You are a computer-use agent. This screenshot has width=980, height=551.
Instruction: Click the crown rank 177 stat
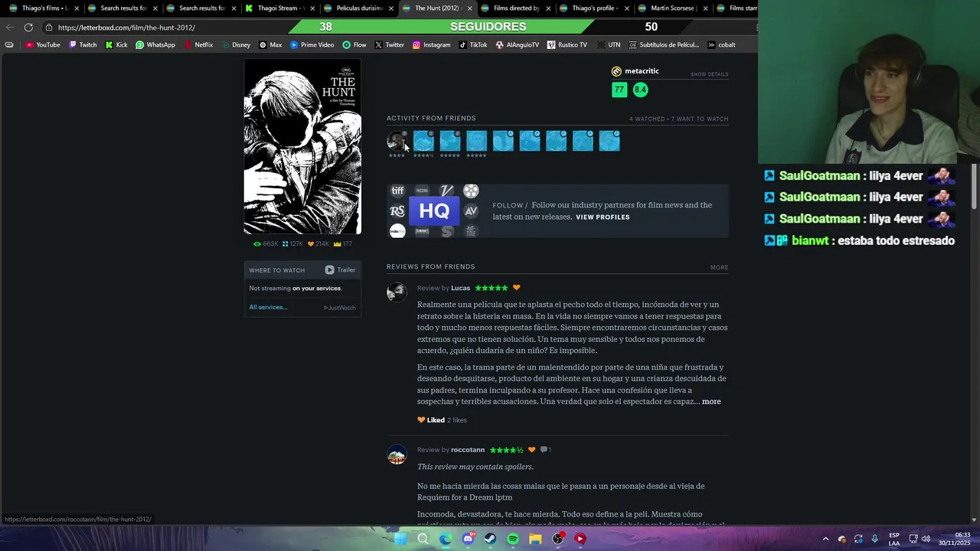342,244
